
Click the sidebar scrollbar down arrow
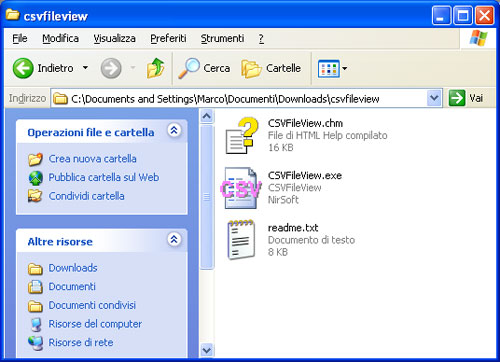click(207, 351)
